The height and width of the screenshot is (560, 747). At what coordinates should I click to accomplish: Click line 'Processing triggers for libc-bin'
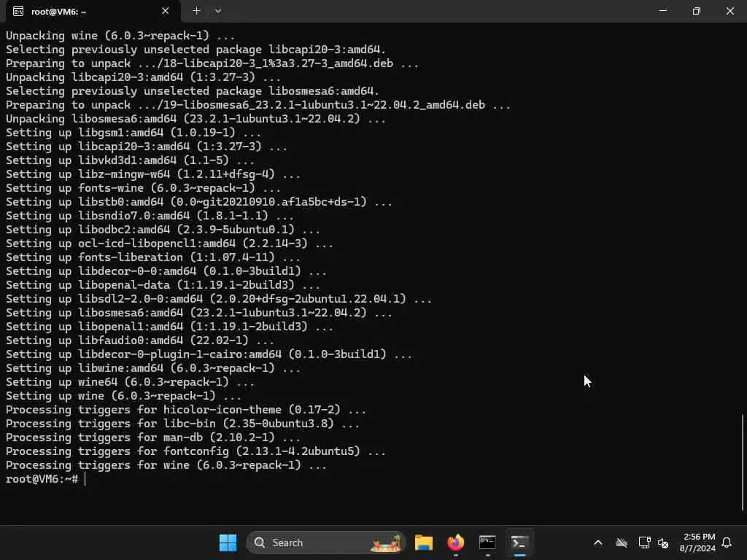(x=182, y=424)
